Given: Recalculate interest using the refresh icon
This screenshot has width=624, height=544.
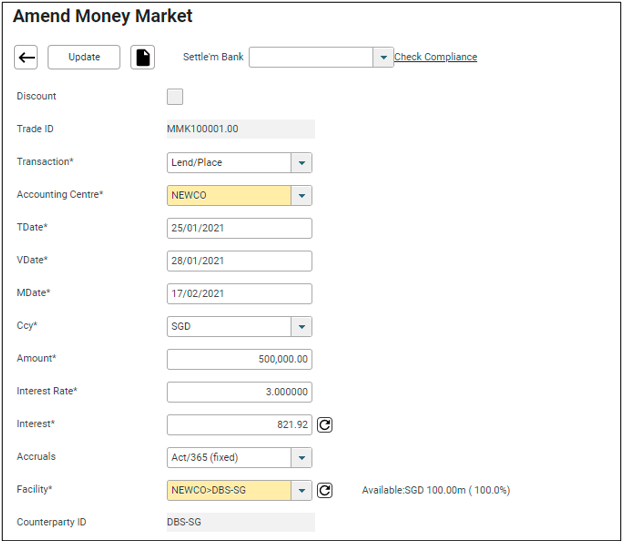Looking at the screenshot, I should click(325, 425).
